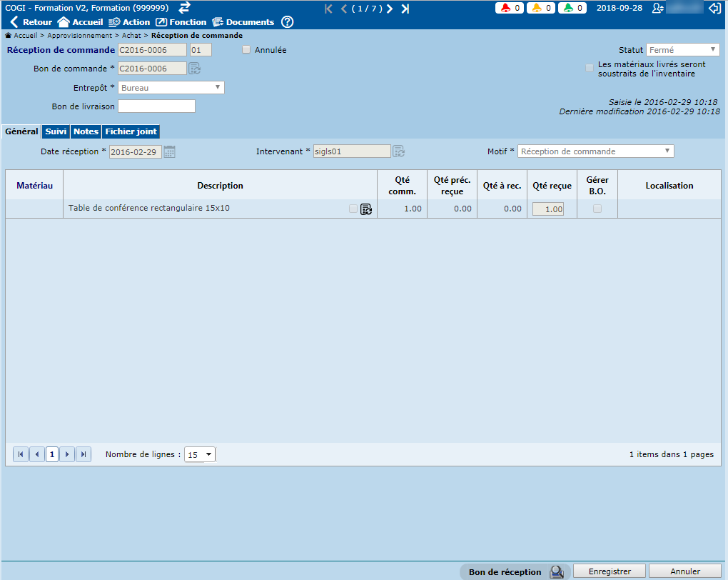Jump to the last record in the navigator

405,9
